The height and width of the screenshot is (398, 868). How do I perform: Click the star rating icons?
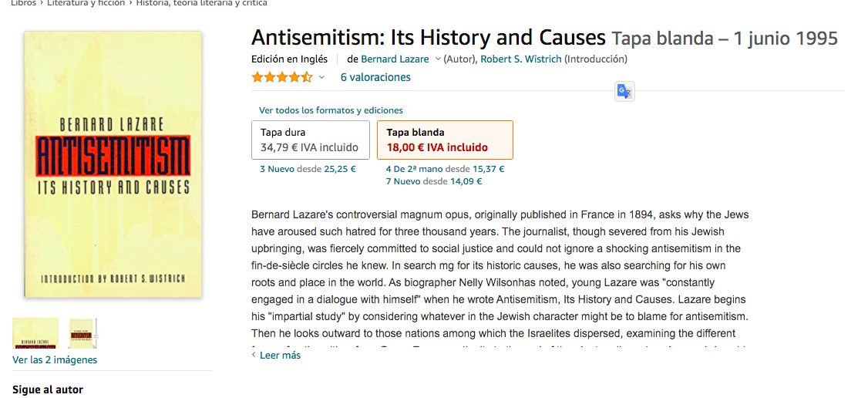point(281,77)
